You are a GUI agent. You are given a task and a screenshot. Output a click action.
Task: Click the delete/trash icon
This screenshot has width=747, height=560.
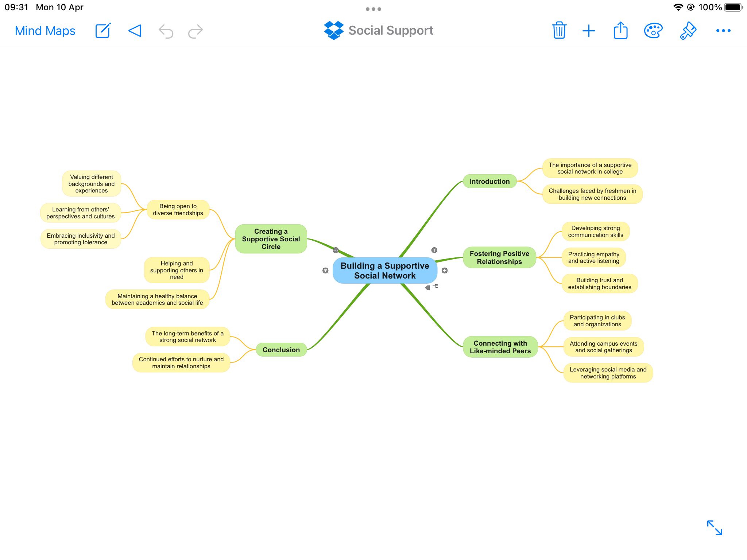click(x=560, y=30)
